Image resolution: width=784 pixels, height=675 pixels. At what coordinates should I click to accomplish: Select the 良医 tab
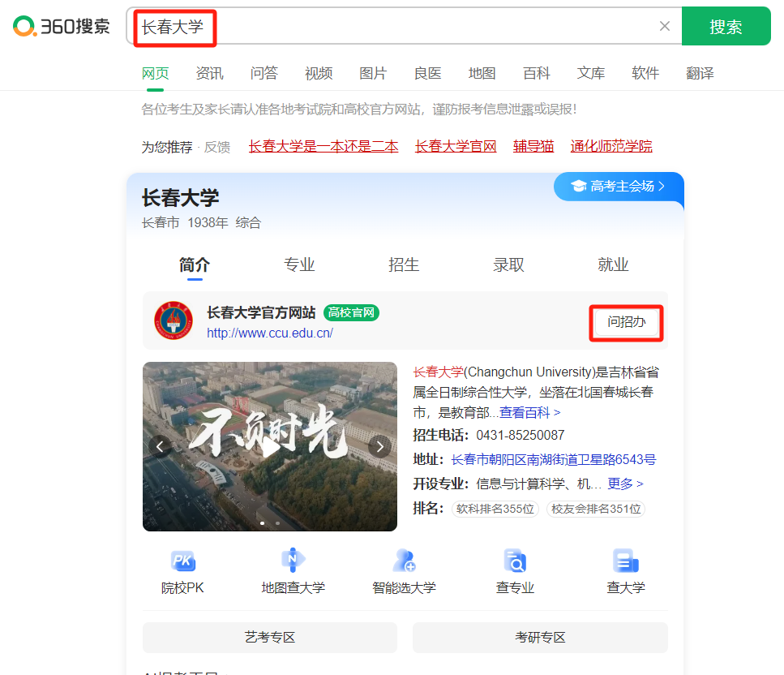coord(427,74)
